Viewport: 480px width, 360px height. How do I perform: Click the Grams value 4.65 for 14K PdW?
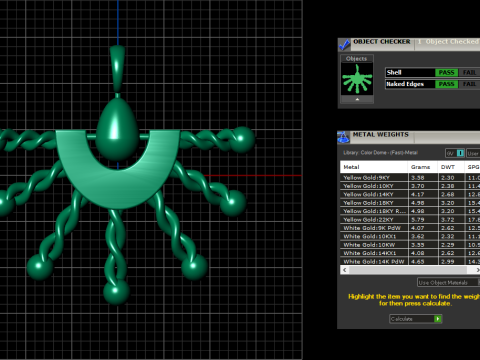point(418,261)
